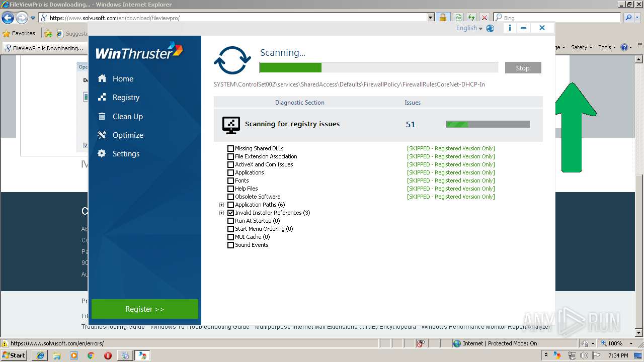Viewport: 644px width, 362px height.
Task: Open the 100% zoom level dropdown
Action: [x=632, y=343]
